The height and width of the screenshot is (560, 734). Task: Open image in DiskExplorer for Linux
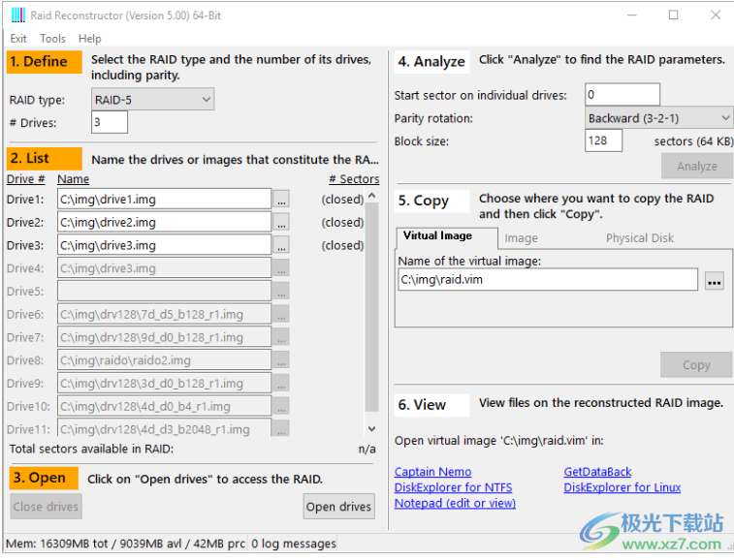(x=622, y=487)
